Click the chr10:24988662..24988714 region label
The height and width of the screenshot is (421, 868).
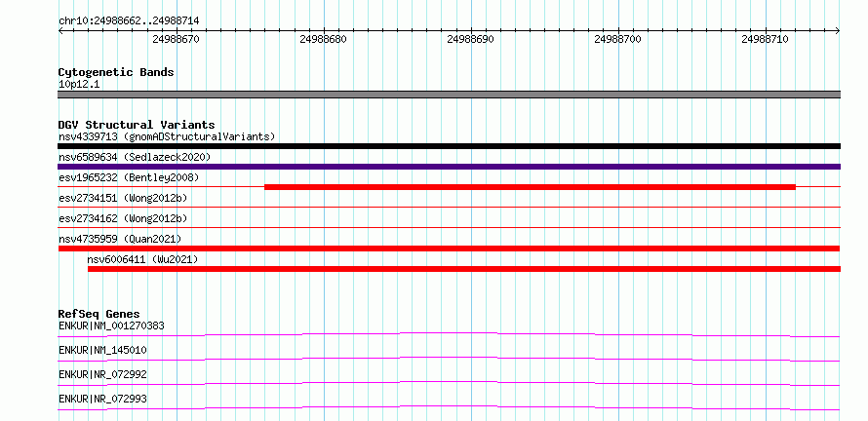(129, 21)
